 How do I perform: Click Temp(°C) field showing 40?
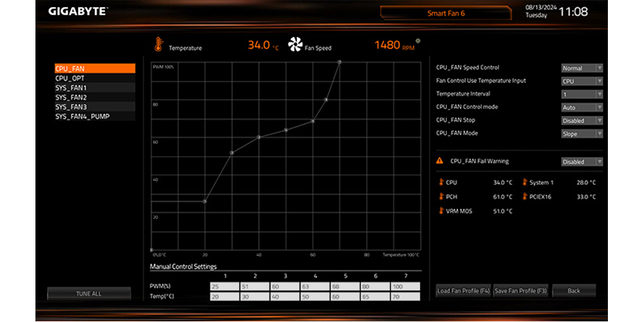285,296
